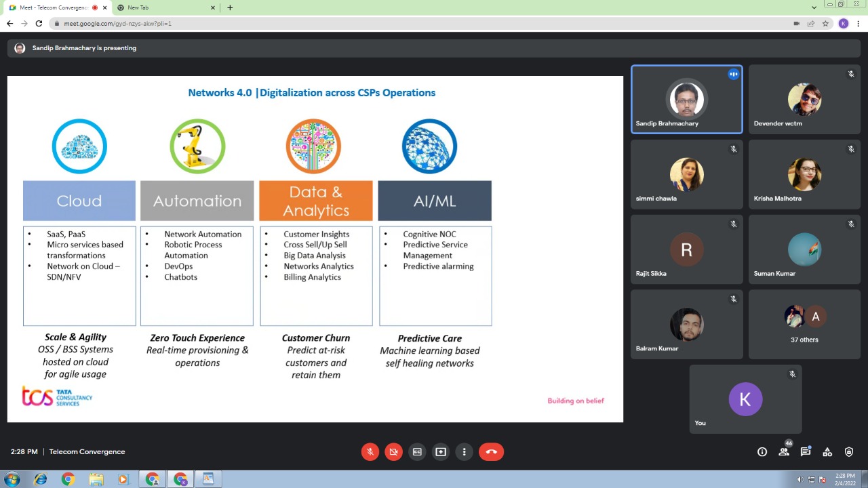This screenshot has width=868, height=488.
Task: Open more options three-dot menu
Action: click(465, 452)
